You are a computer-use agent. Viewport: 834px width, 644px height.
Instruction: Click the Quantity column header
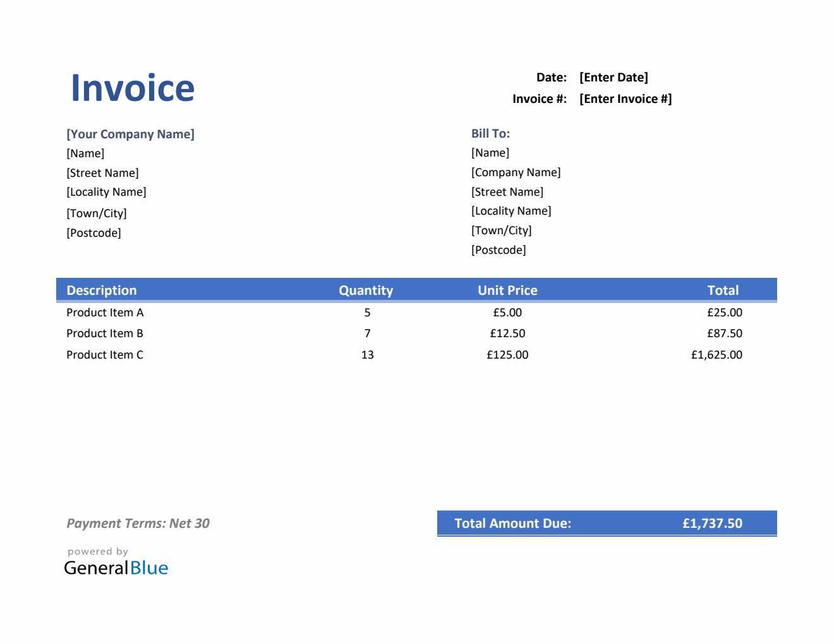coord(366,290)
